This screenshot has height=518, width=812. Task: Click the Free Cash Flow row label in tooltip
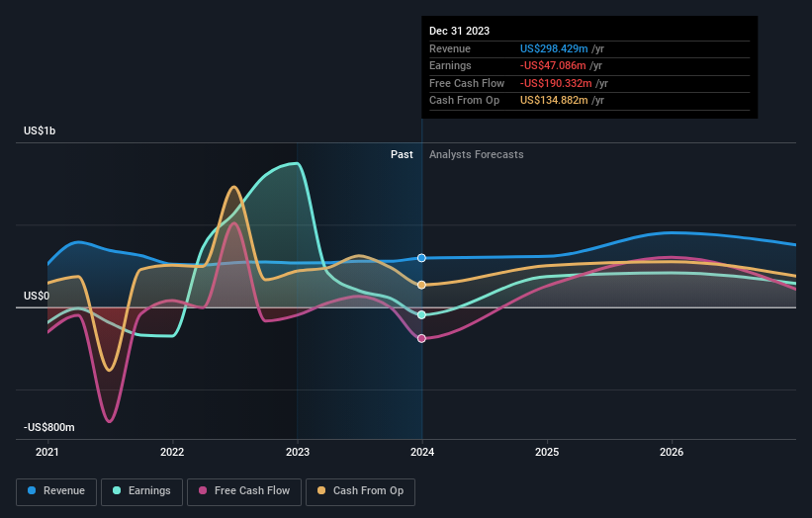[467, 83]
